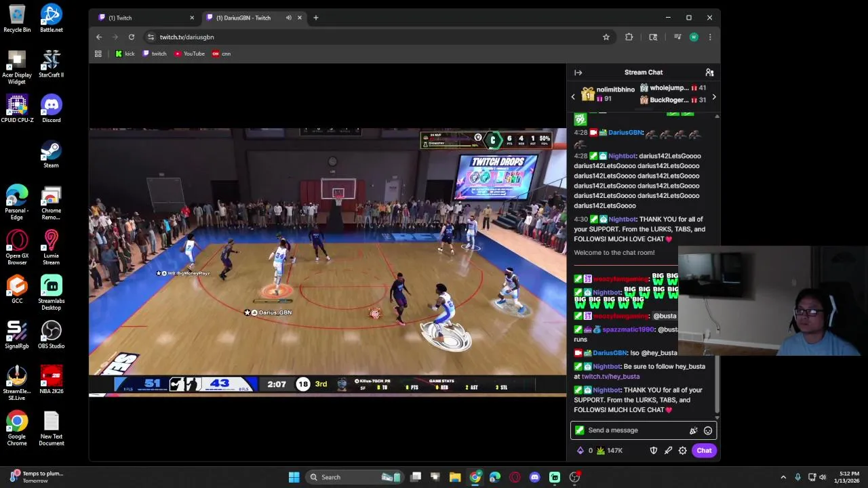Open Chrome extensions puzzle icon

[x=629, y=37]
